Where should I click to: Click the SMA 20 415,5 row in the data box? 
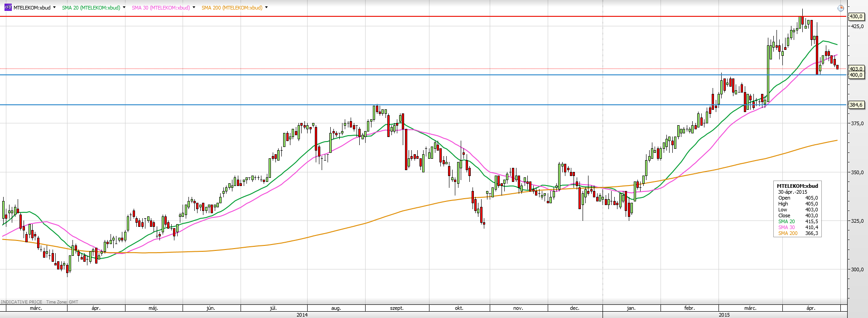[x=798, y=221]
